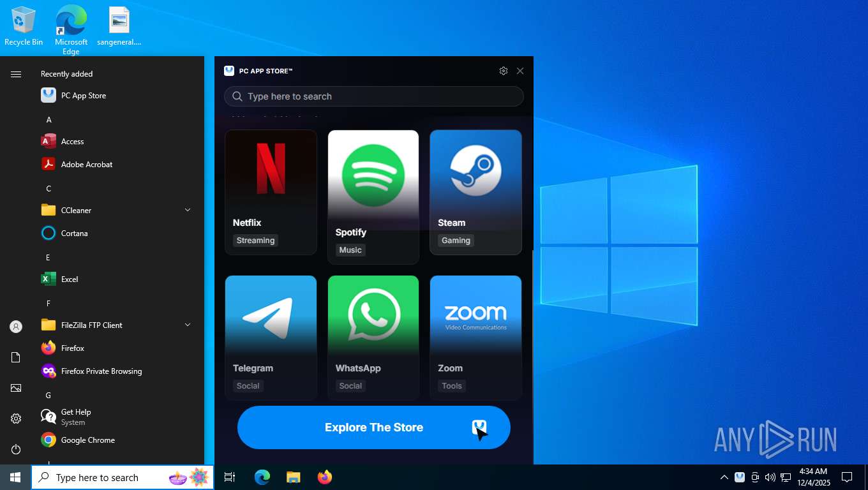Click the Streaming tag on Netflix

click(255, 241)
